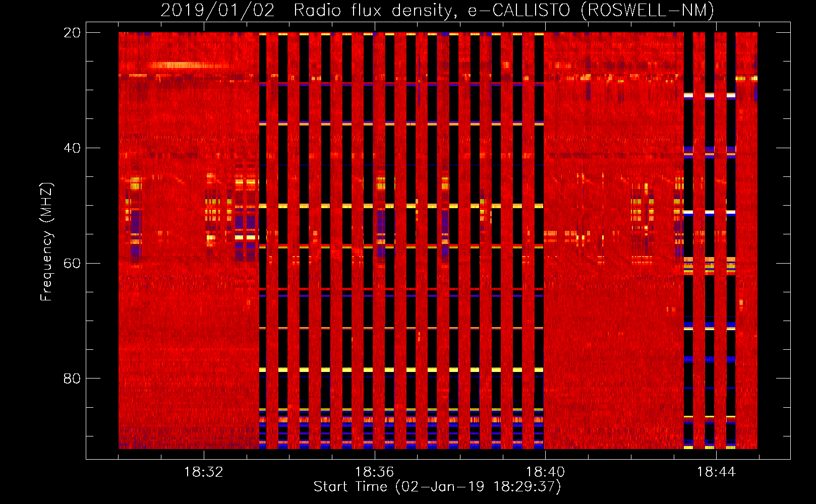Click the time tick label '18:32'
This screenshot has width=816, height=504.
tap(204, 472)
